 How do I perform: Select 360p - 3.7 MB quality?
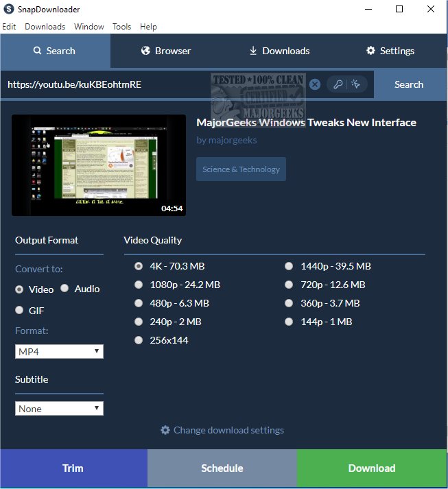coord(289,303)
